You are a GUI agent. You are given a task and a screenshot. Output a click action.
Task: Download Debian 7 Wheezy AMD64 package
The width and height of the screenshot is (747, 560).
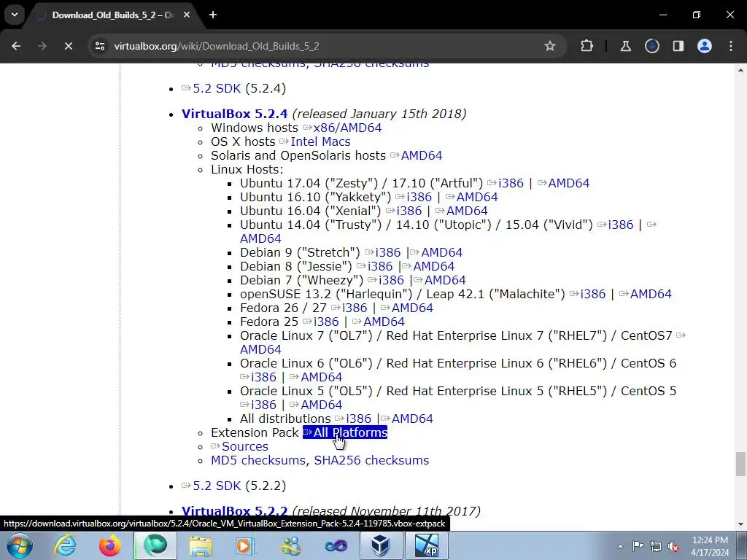click(x=445, y=280)
